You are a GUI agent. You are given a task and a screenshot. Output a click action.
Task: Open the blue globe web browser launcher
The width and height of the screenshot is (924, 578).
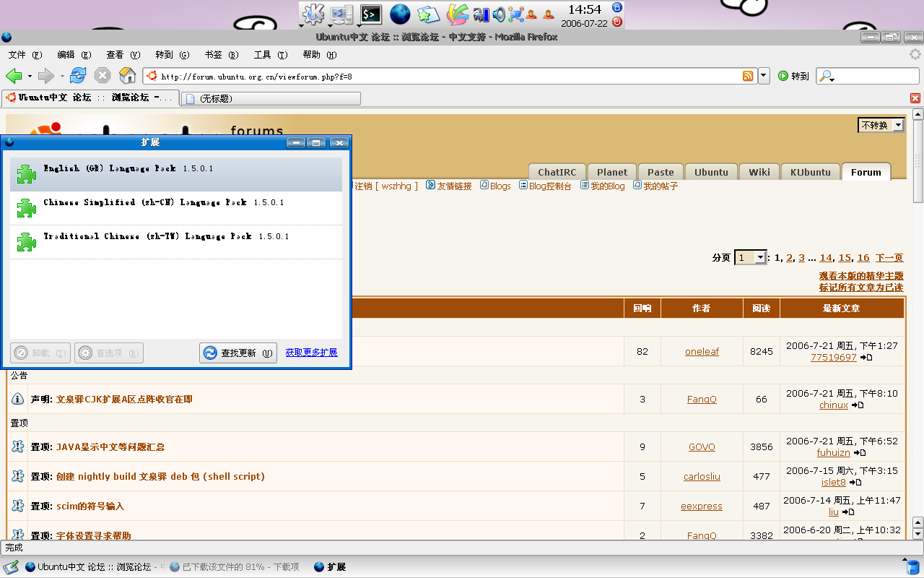(400, 14)
